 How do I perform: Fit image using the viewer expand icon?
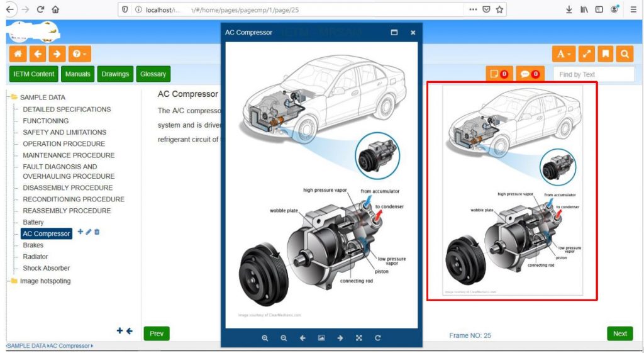click(x=359, y=338)
